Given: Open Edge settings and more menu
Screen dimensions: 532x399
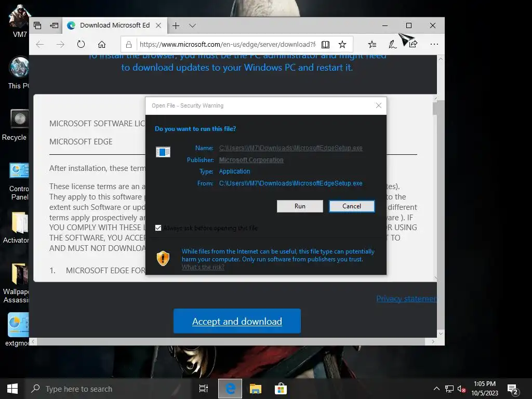Looking at the screenshot, I should (434, 45).
